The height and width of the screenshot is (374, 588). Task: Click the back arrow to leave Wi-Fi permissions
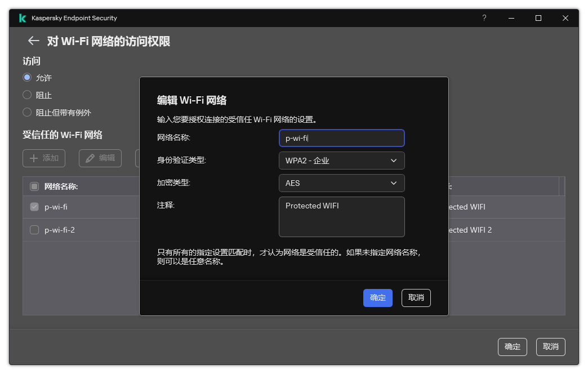coord(33,41)
